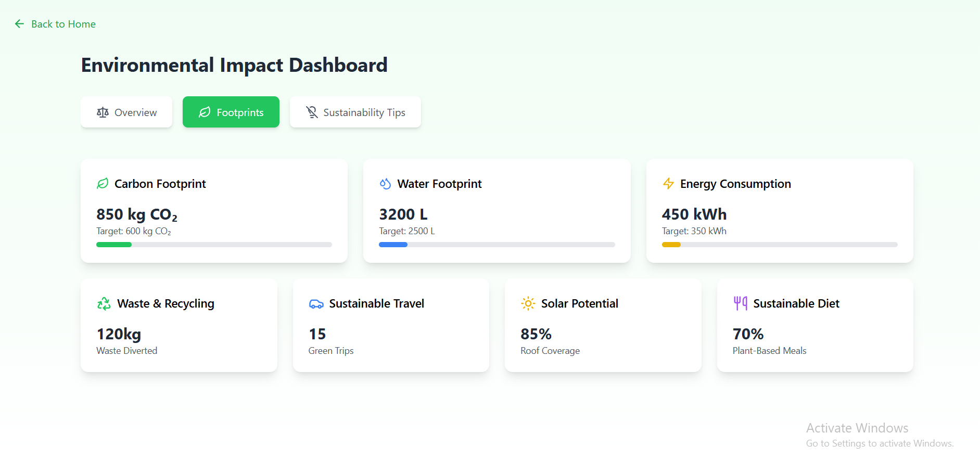Image resolution: width=980 pixels, height=471 pixels.
Task: Click the leaf icon beside Carbon Footprint
Action: click(103, 184)
